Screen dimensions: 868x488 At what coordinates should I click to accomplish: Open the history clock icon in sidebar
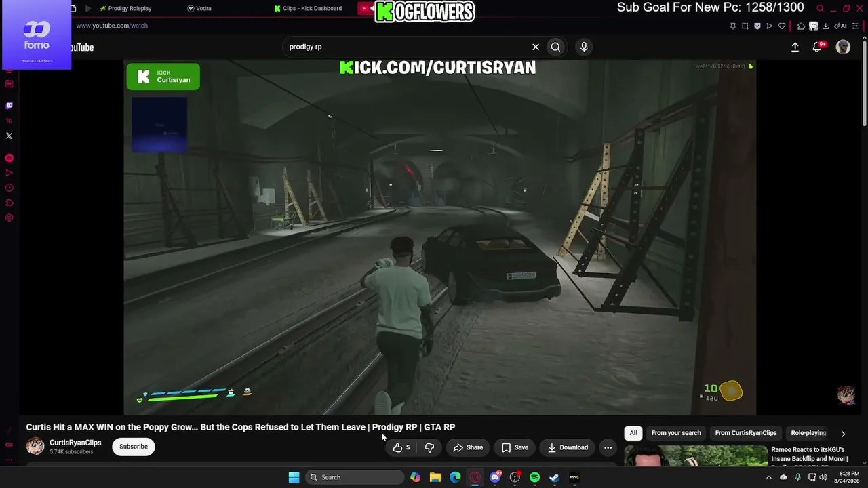coord(9,188)
